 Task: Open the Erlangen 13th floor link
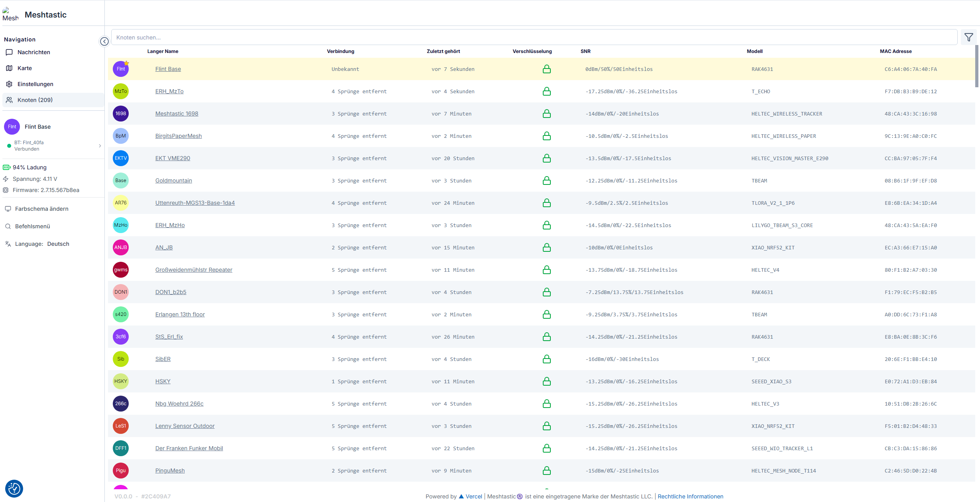click(180, 314)
